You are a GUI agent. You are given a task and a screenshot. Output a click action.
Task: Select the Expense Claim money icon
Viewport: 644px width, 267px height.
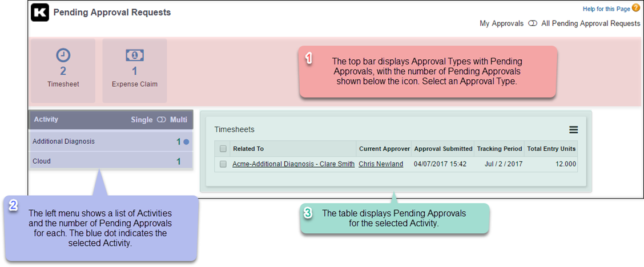(x=135, y=55)
